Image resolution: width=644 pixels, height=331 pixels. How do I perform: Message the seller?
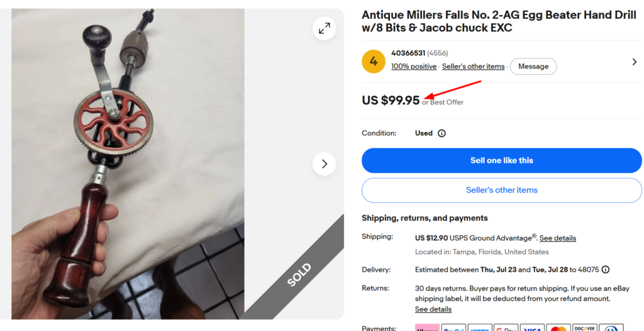click(x=533, y=66)
